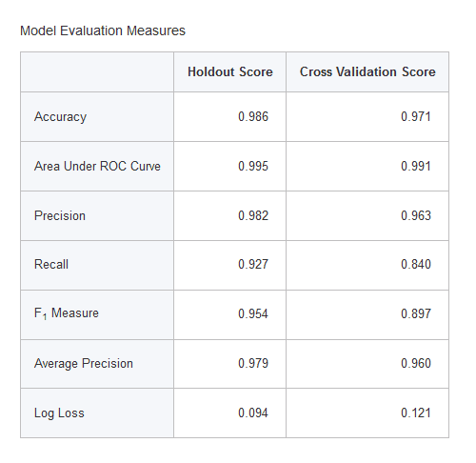The height and width of the screenshot is (463, 476).
Task: Select the Log Loss row label
Action: (59, 413)
